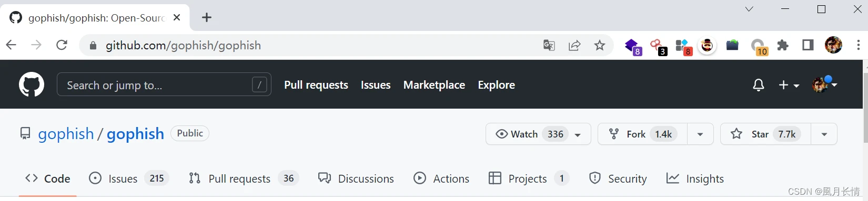
Task: Go to Explore
Action: coord(496,85)
